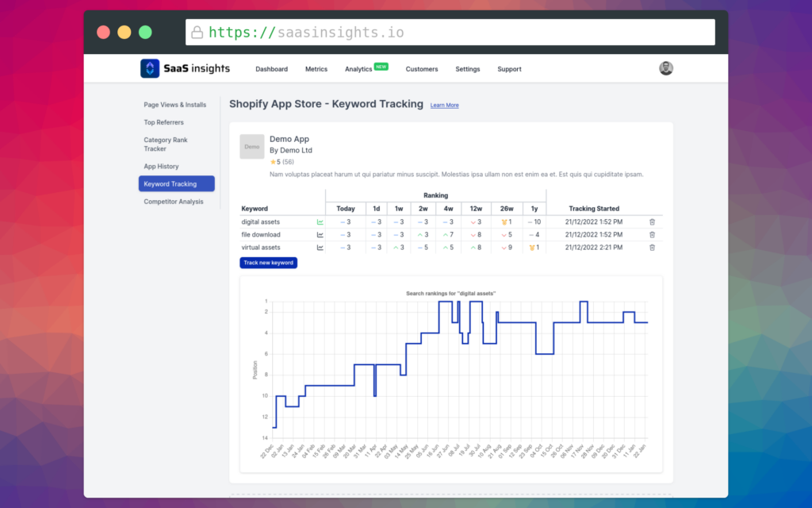Screen dimensions: 812x508
Task: Delete the digital assets keyword row
Action: [652, 222]
